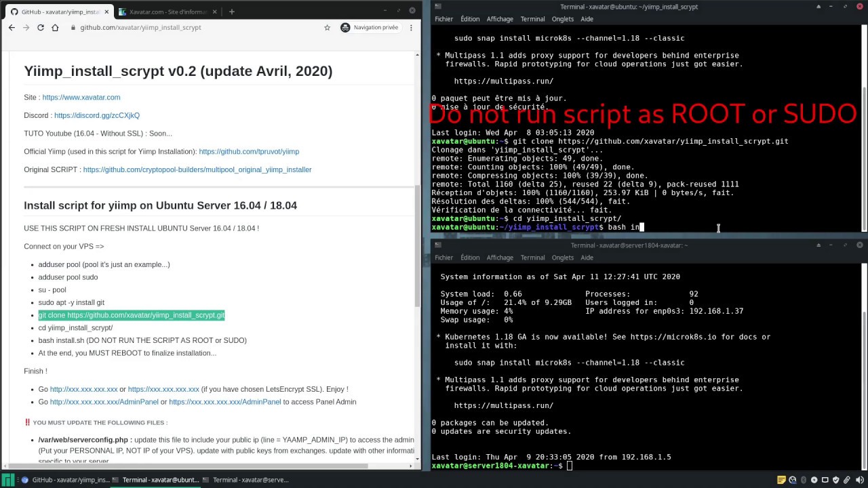
Task: Open the Bluetooth tray icon
Action: 803,480
